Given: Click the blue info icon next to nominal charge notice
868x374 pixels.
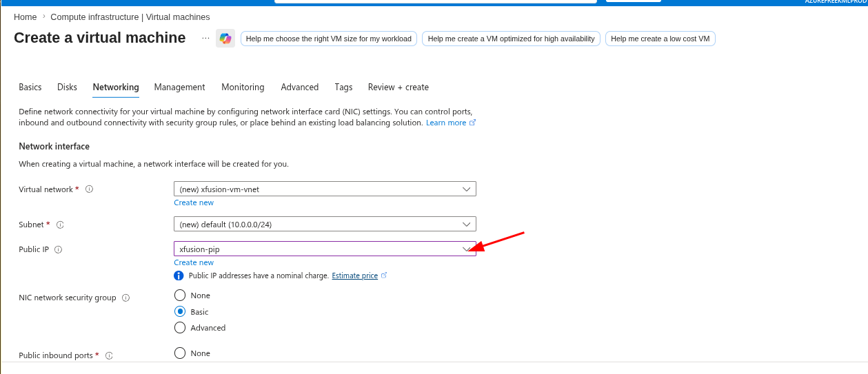Looking at the screenshot, I should coord(179,276).
